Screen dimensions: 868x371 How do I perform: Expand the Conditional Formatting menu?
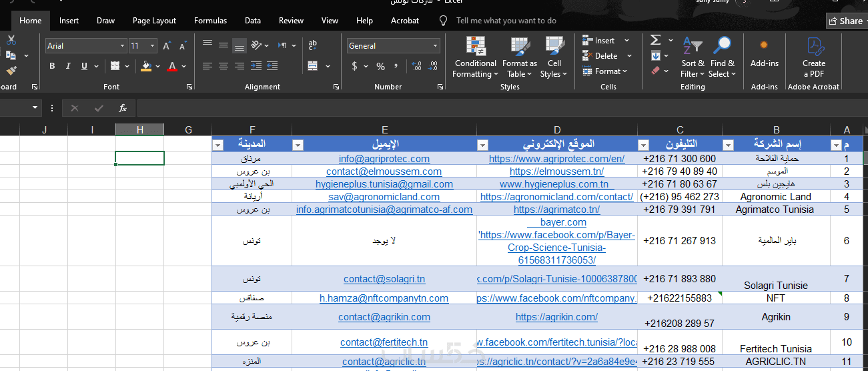pyautogui.click(x=476, y=58)
